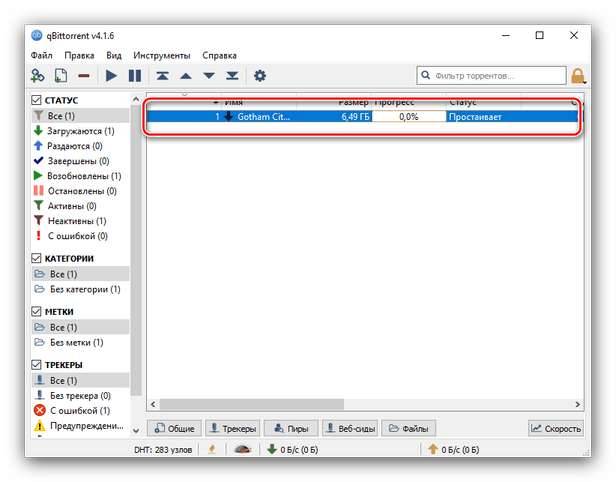Move torrent to top of queue
This screenshot has height=482, width=616.
point(162,76)
